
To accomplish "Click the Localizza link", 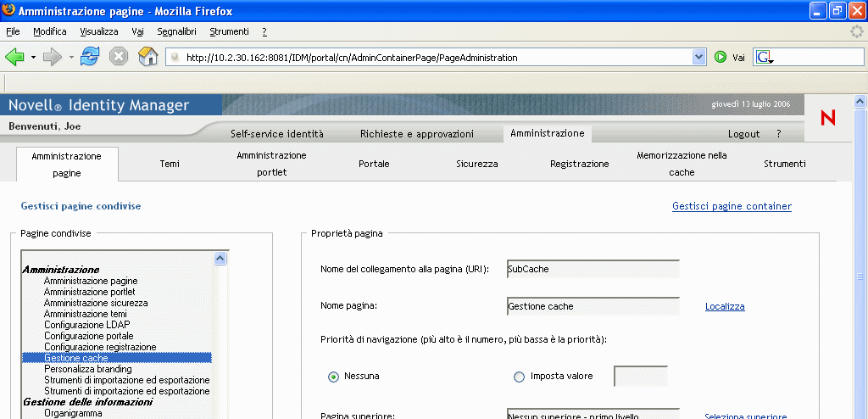I will (x=725, y=306).
